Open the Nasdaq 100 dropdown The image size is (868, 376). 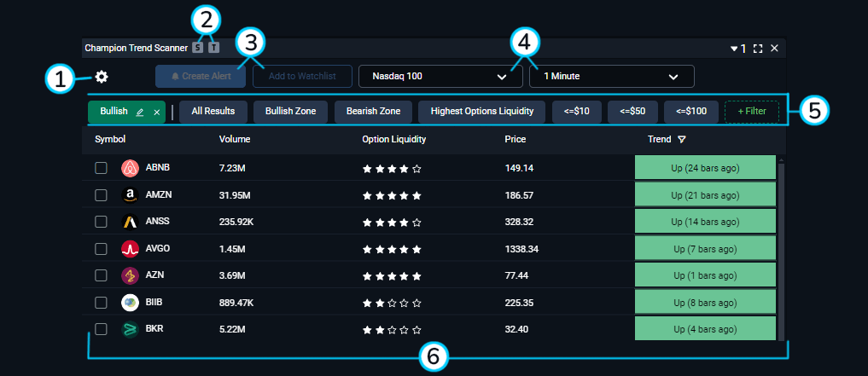coord(440,76)
